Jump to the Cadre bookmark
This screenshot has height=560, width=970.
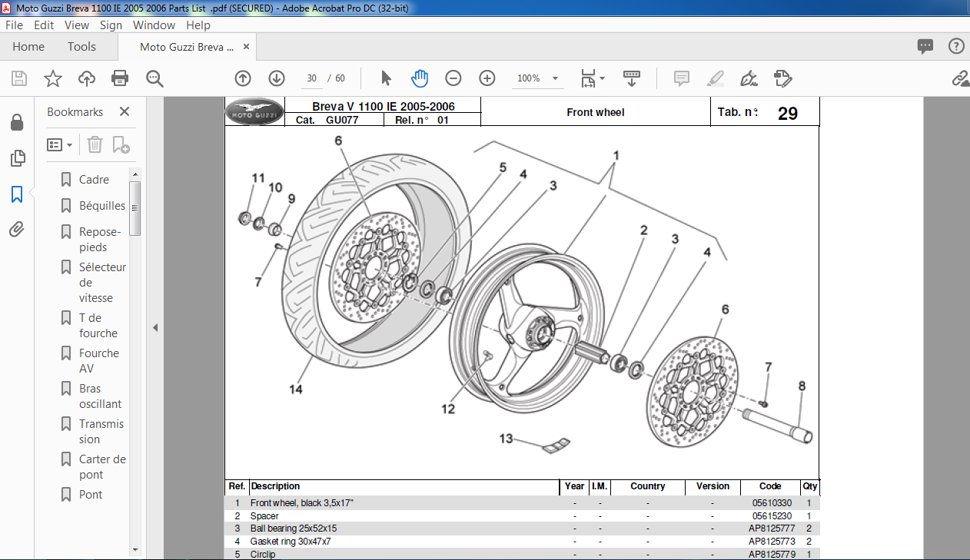coord(94,180)
